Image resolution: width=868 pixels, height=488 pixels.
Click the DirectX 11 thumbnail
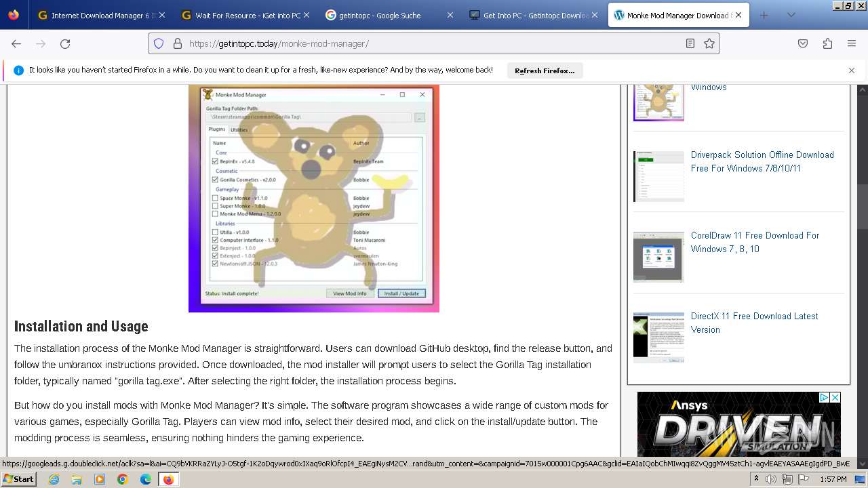click(658, 338)
